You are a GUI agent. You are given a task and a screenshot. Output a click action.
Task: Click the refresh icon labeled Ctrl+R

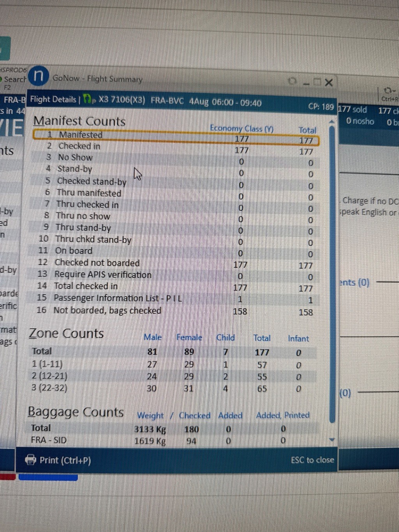pyautogui.click(x=388, y=91)
